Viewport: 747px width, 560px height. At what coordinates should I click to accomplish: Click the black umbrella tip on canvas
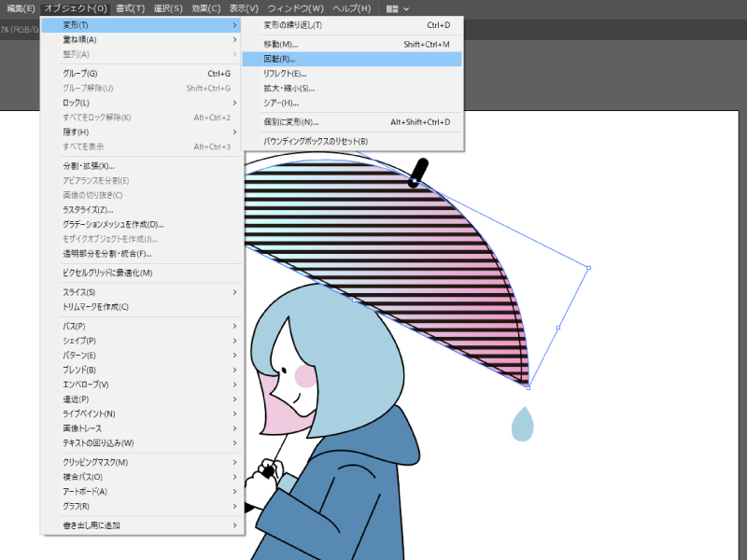(x=418, y=172)
